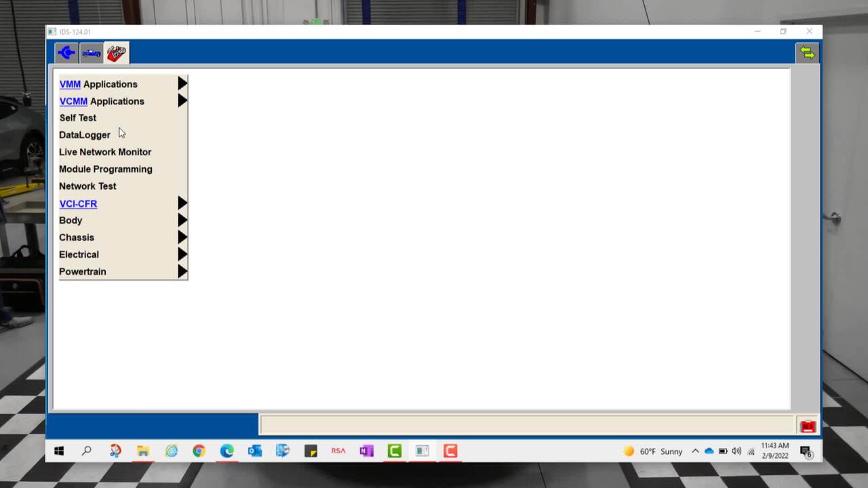Expand Powertrain submenu arrow

(182, 271)
